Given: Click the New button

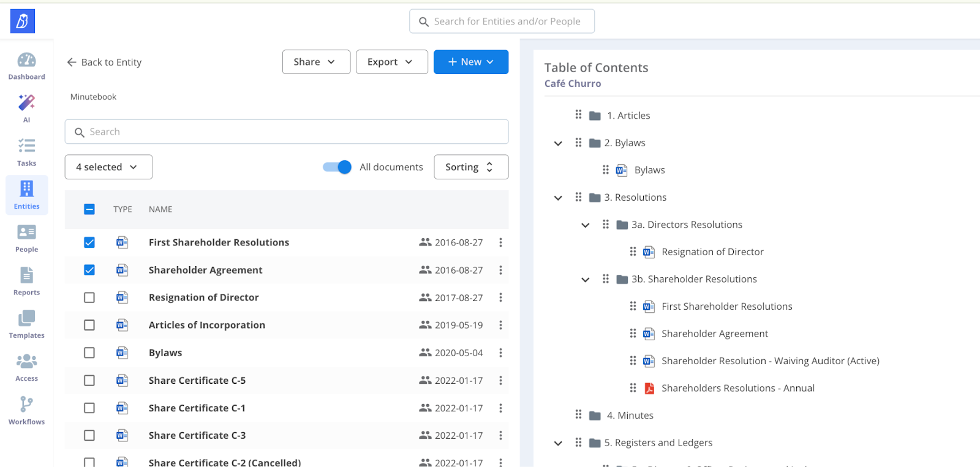Looking at the screenshot, I should click(470, 62).
